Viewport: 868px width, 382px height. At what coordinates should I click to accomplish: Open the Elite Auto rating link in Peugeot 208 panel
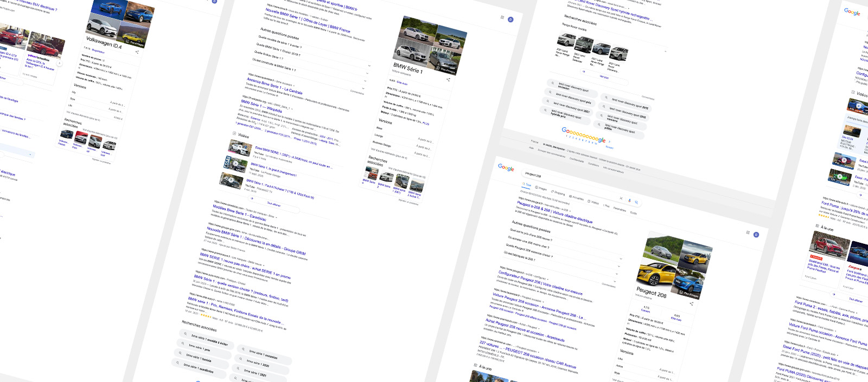(x=676, y=319)
